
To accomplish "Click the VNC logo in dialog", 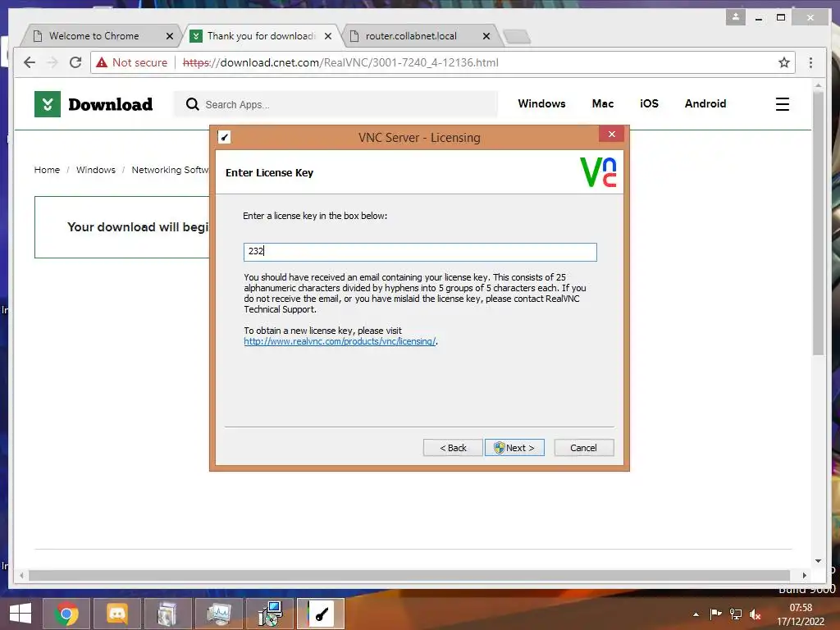I will 598,172.
